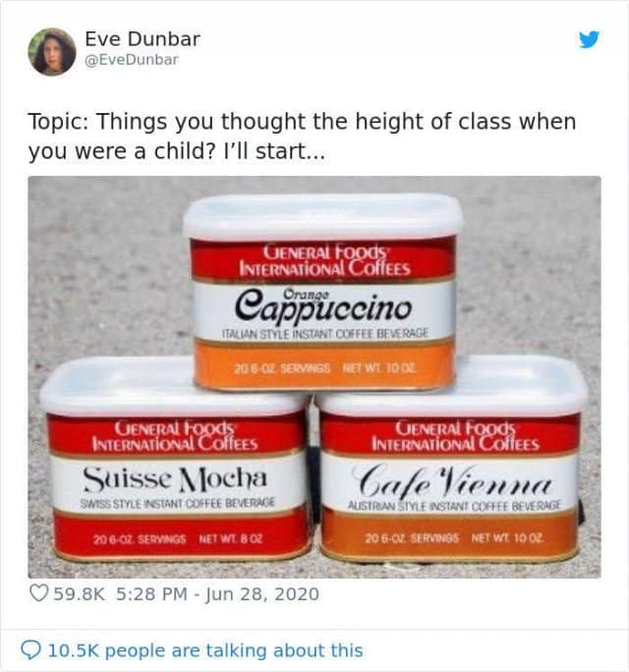Click the @EveDunbar handle
This screenshot has width=629, height=672.
[x=131, y=60]
